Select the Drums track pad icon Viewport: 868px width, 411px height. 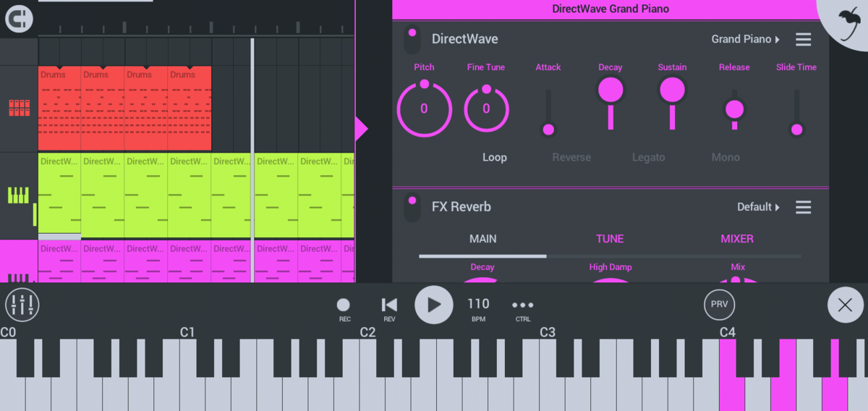pos(19,109)
